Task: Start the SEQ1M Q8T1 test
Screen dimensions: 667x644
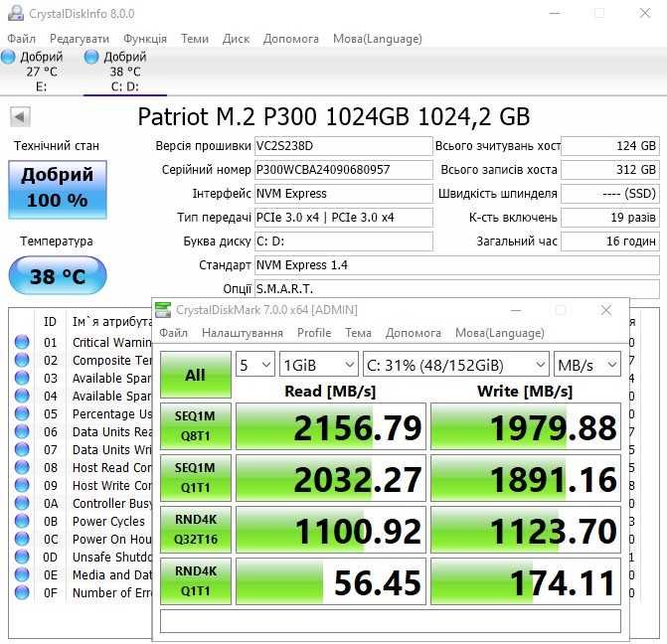Action: click(196, 426)
